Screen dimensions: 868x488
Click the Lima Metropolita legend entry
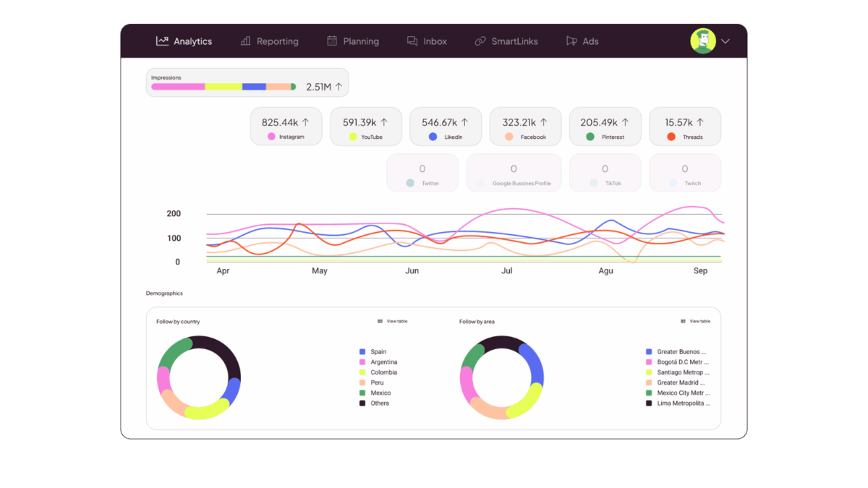pyautogui.click(x=678, y=403)
